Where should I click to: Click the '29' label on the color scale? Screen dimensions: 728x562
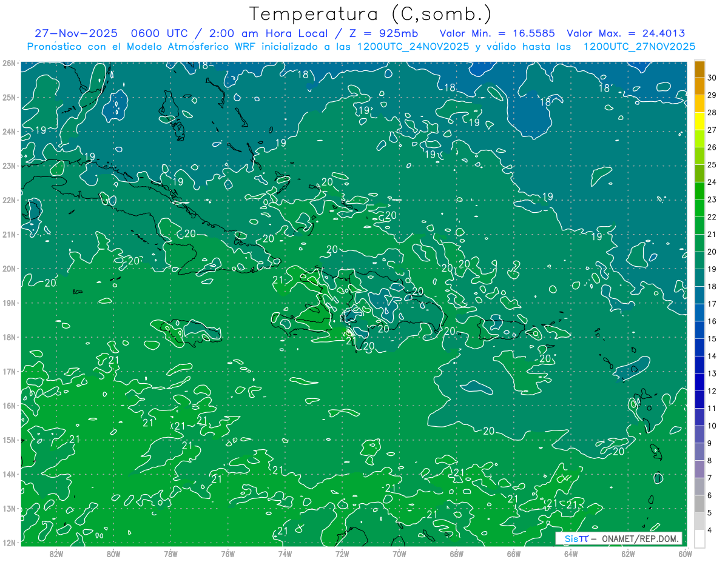712,95
